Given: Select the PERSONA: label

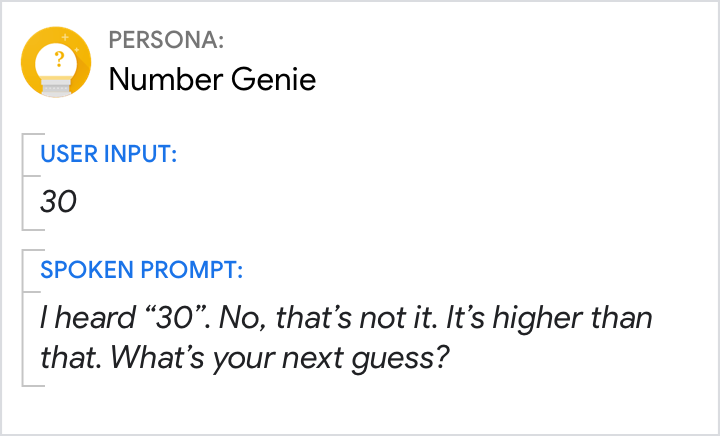Looking at the screenshot, I should [x=166, y=43].
